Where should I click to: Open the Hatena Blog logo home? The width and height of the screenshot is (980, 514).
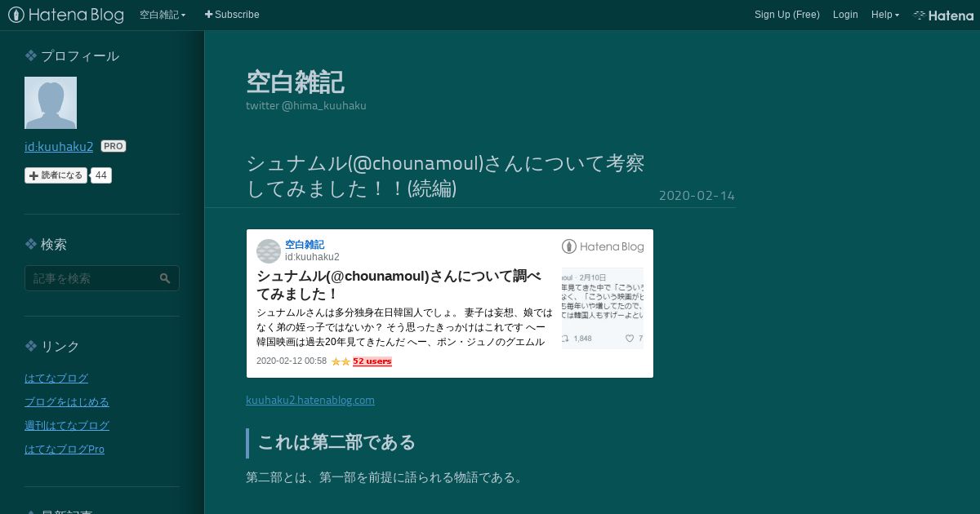(x=66, y=15)
